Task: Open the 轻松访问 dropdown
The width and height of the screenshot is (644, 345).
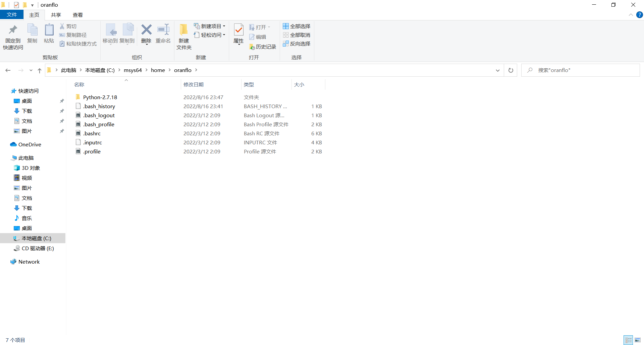Action: coord(210,35)
